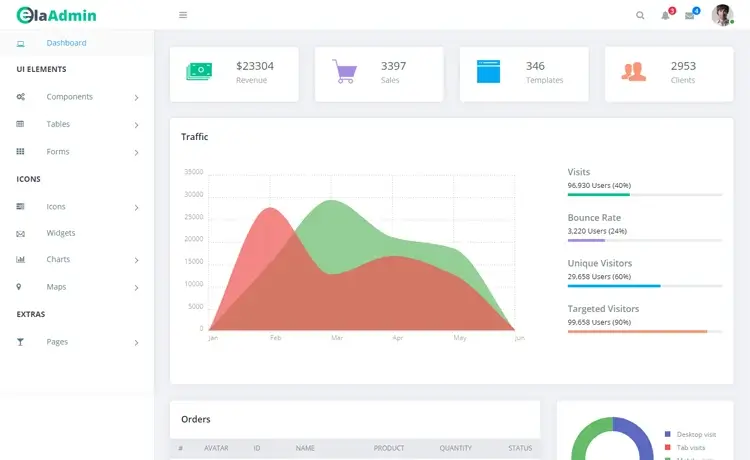Open the Maps sidebar item
The image size is (750, 460).
[56, 287]
